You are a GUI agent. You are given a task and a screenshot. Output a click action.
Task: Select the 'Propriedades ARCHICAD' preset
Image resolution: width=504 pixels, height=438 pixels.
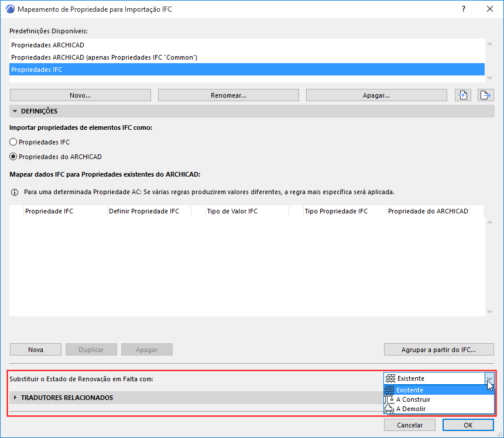(247, 45)
